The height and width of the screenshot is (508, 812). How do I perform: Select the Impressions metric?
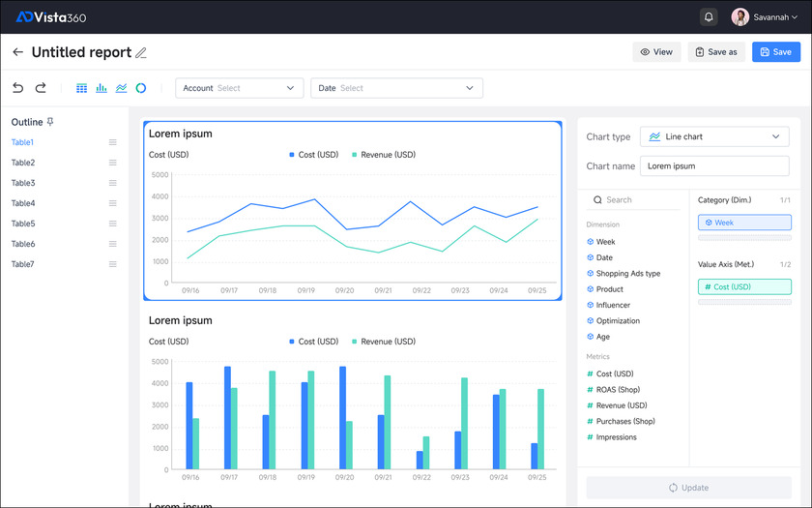pos(616,437)
